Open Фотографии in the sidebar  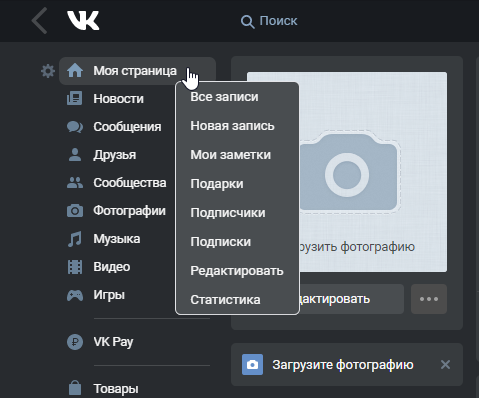(129, 211)
